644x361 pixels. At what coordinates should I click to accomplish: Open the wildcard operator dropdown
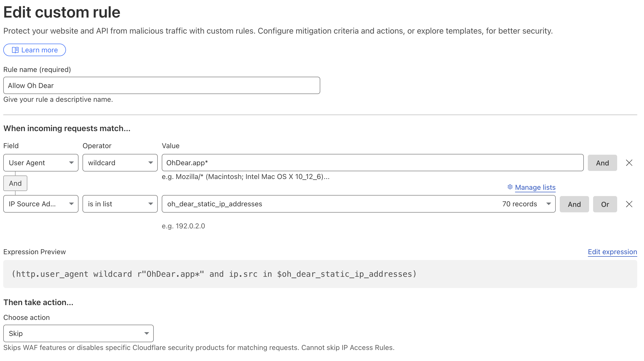[120, 163]
